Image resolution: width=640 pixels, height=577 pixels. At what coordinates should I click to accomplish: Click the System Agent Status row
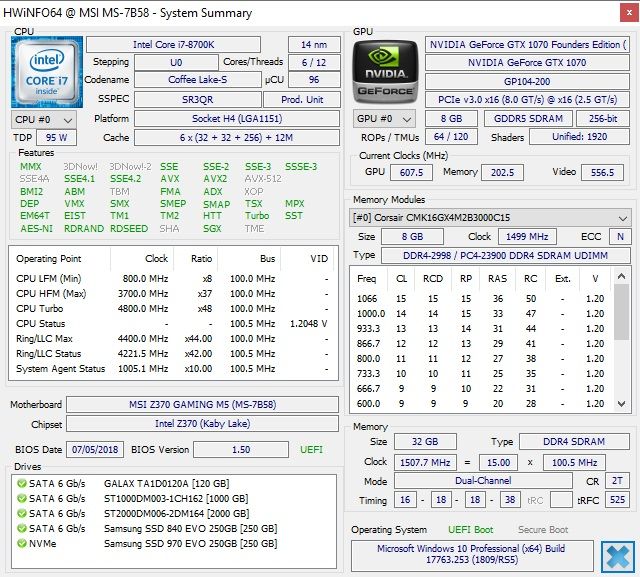coord(173,368)
